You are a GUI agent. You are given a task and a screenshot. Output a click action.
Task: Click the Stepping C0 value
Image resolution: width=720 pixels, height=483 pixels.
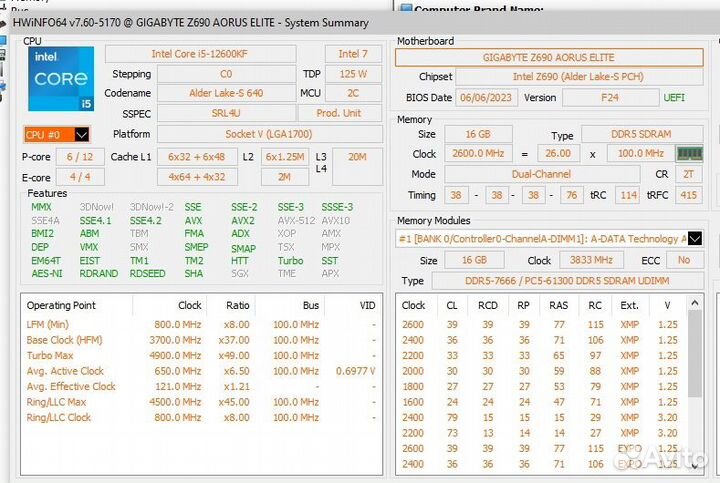(x=226, y=74)
